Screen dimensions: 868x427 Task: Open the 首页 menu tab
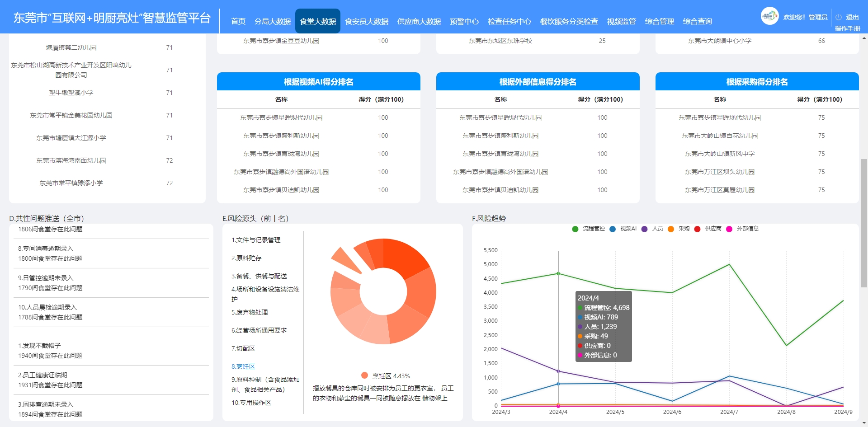point(238,21)
